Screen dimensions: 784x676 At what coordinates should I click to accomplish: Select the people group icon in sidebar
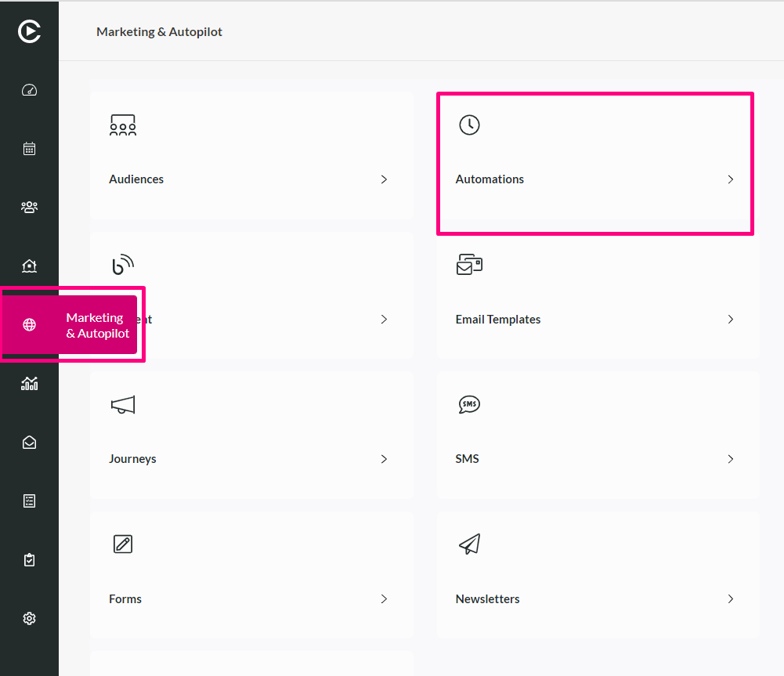click(x=29, y=207)
